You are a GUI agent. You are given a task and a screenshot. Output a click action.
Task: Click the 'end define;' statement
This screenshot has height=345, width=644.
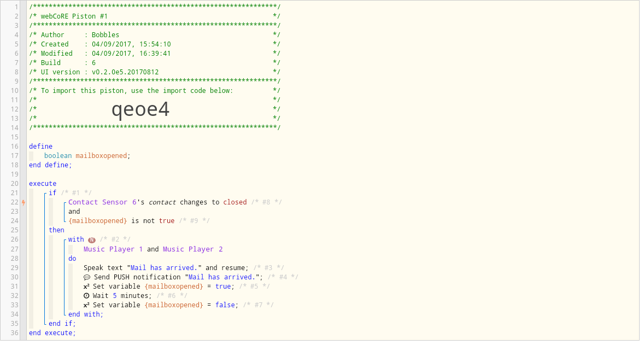coord(50,165)
